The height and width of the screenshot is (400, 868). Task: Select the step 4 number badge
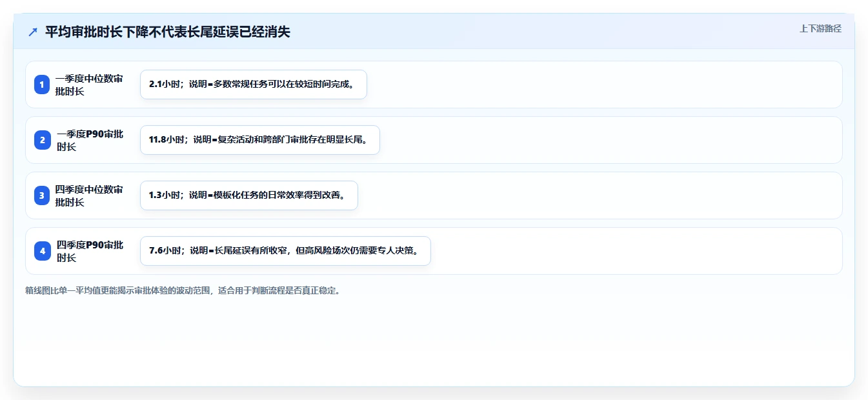pos(42,251)
